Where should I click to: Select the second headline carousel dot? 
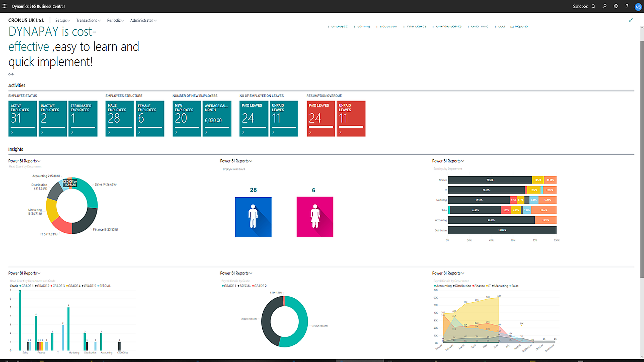click(x=13, y=74)
